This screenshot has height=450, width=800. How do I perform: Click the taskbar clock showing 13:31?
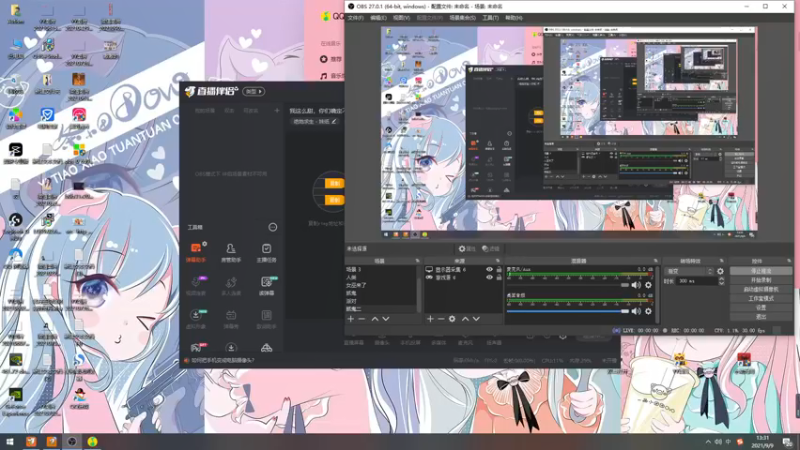(x=762, y=442)
